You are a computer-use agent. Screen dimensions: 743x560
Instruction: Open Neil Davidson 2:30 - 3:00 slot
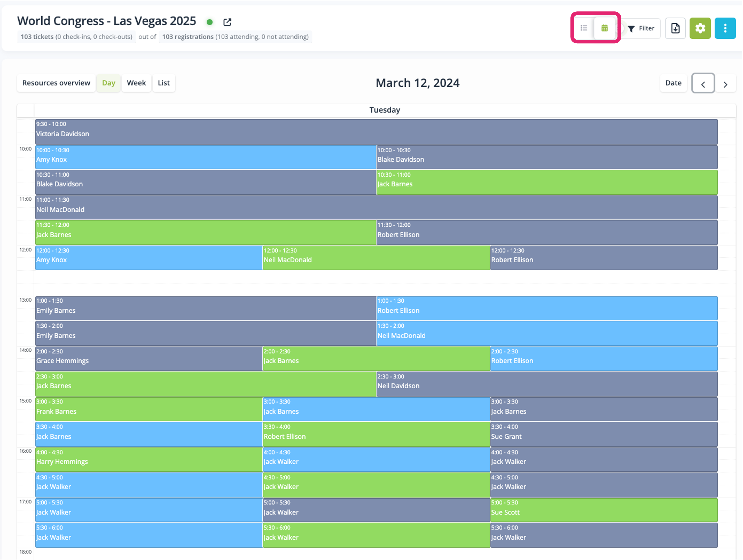click(x=547, y=384)
